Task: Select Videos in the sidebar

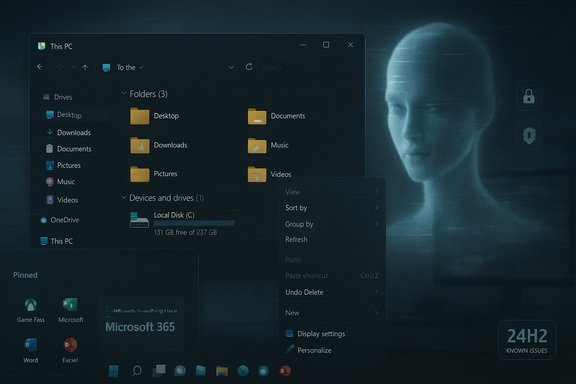Action: 67,200
